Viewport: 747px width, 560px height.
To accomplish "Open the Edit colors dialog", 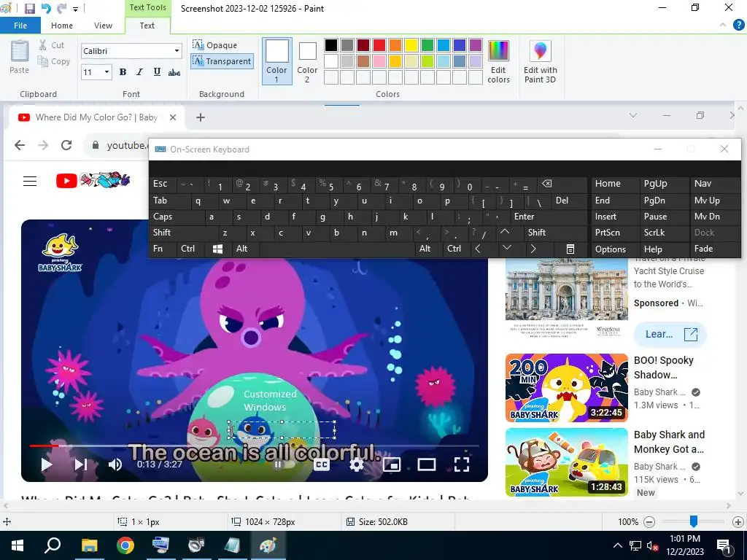I will (x=498, y=62).
